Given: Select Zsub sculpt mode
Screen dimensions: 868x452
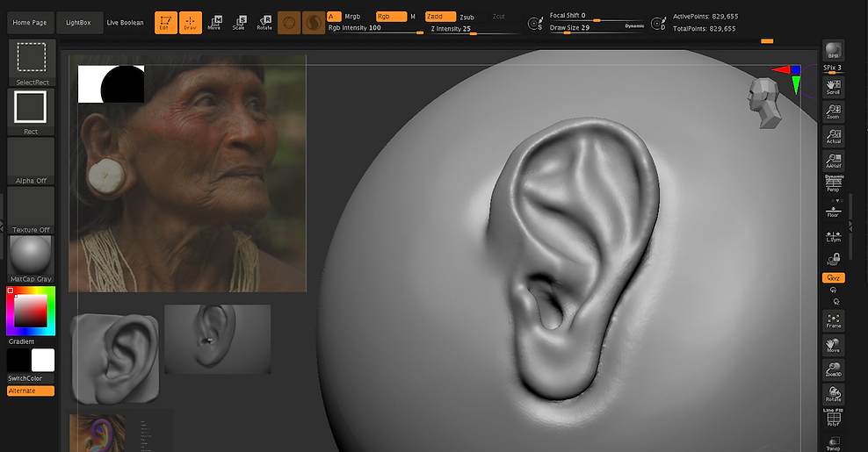Looking at the screenshot, I should pos(467,18).
